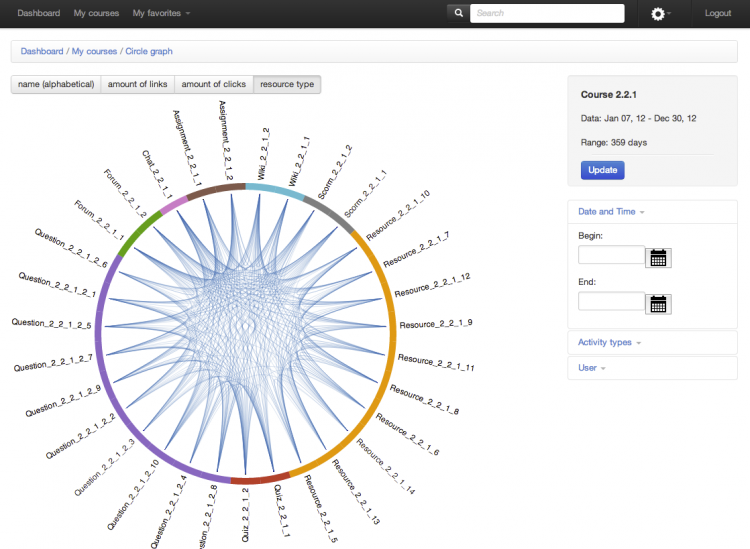
Task: Sort graph by amount of clicks
Action: click(x=214, y=84)
